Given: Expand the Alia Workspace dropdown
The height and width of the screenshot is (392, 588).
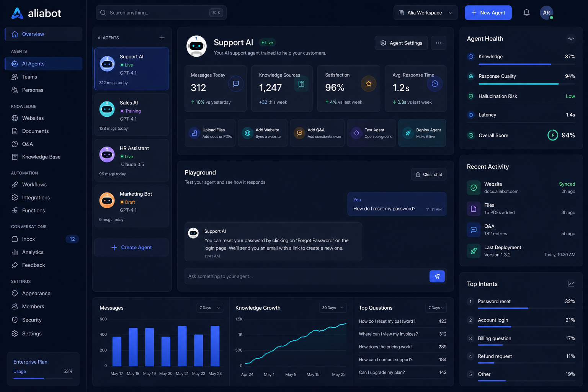Looking at the screenshot, I should (x=426, y=13).
